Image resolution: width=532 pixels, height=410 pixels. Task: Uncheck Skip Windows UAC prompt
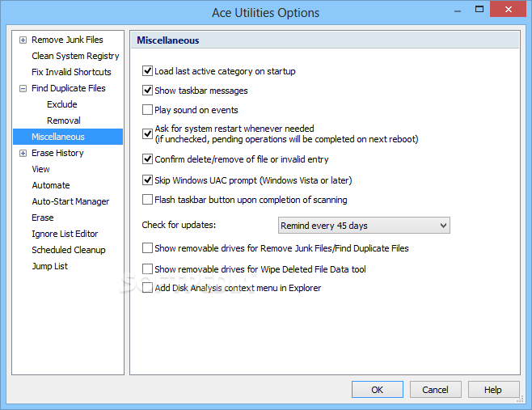147,180
